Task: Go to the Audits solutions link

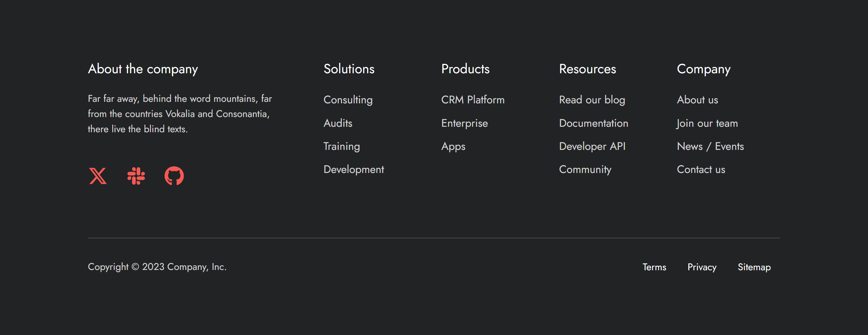Action: click(338, 123)
